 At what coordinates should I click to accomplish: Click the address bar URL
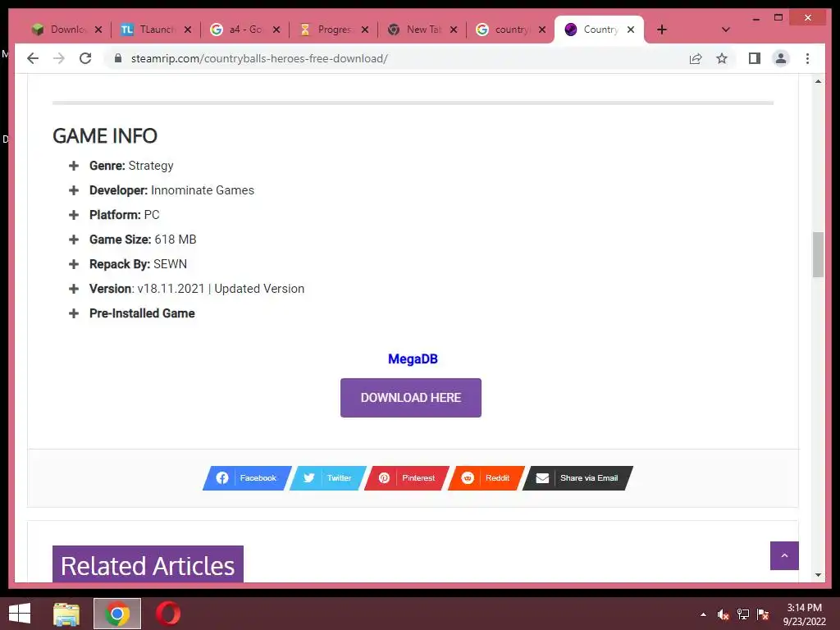pyautogui.click(x=259, y=58)
